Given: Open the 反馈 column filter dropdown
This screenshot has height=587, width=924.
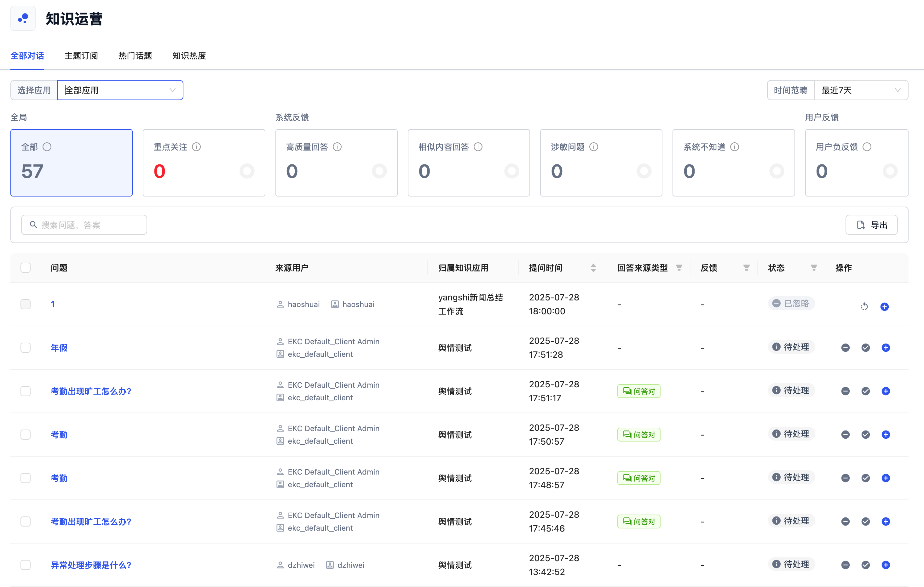Looking at the screenshot, I should 746,268.
